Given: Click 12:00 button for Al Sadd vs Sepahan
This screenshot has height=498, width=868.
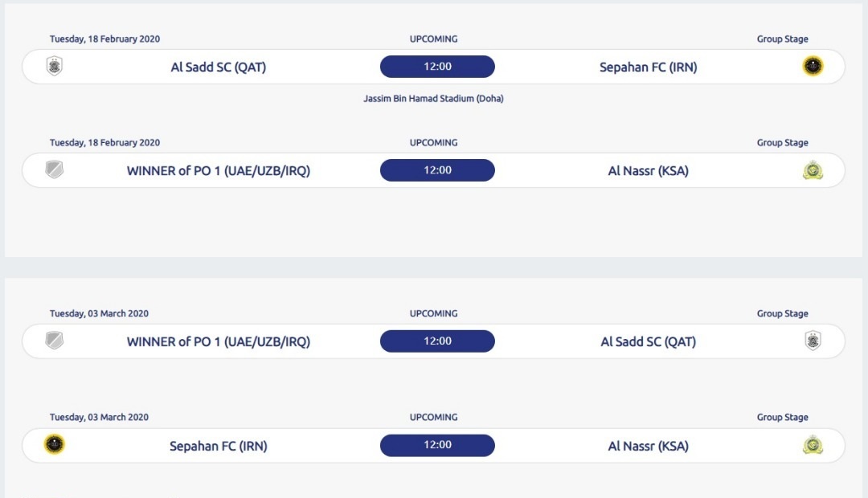Looking at the screenshot, I should (437, 67).
